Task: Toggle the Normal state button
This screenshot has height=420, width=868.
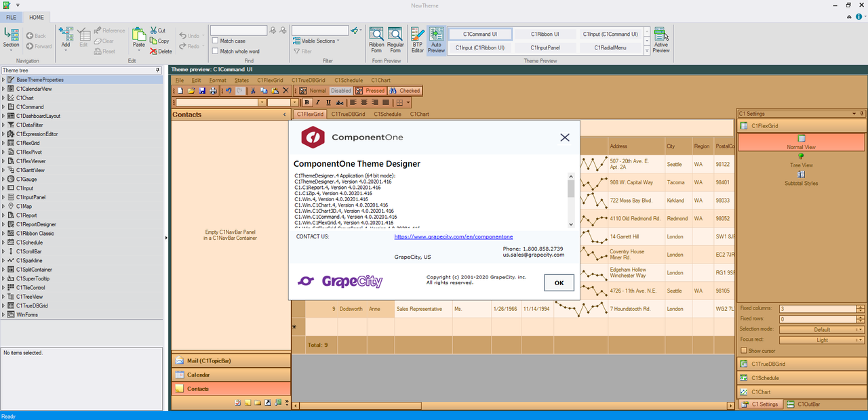Action: tap(313, 91)
